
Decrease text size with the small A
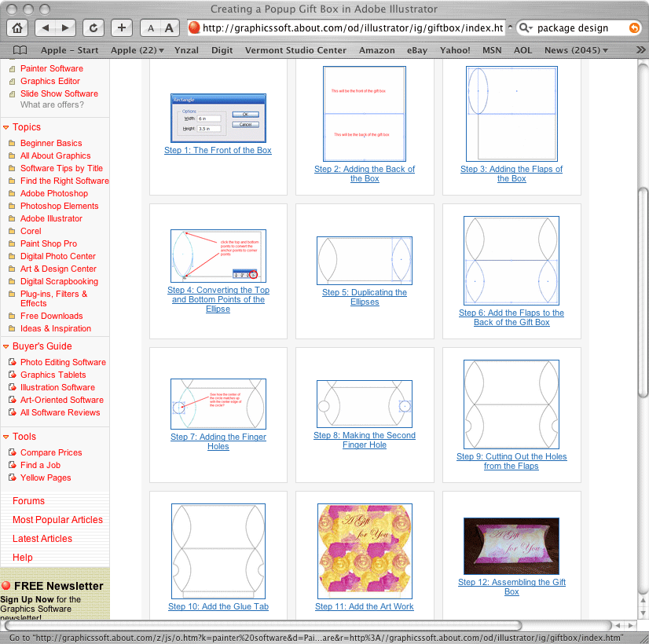151,28
